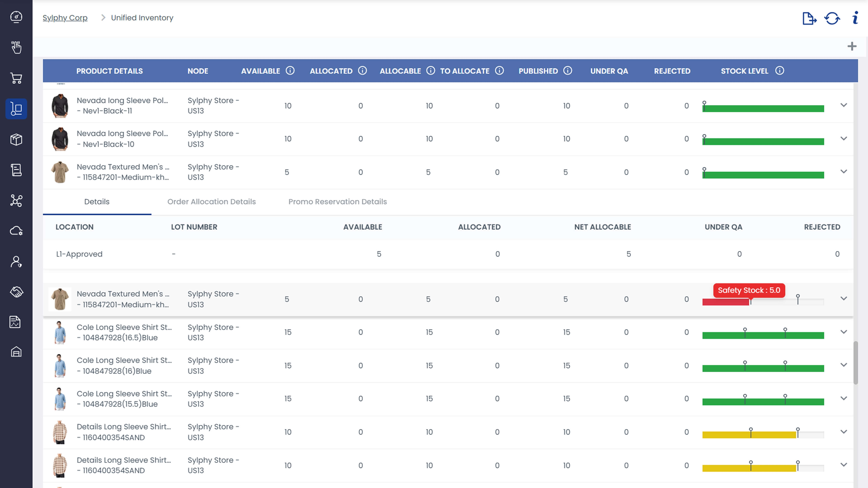Image resolution: width=868 pixels, height=488 pixels.
Task: Expand the Nev1-Black-11 row chevron
Action: [843, 105]
